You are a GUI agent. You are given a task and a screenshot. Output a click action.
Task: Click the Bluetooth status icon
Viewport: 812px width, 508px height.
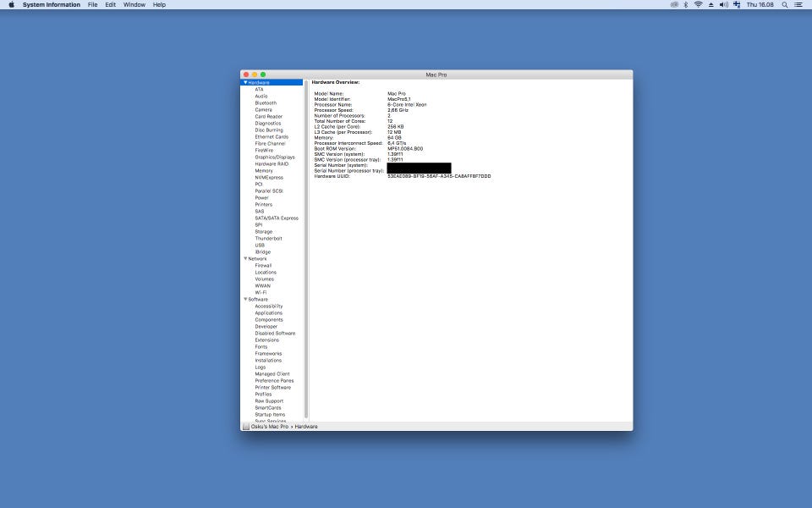(686, 5)
